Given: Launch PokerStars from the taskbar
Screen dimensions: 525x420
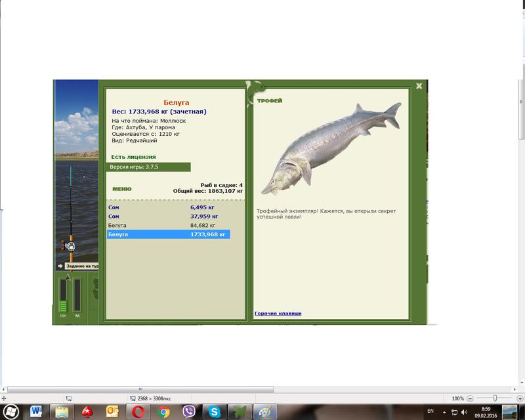Looking at the screenshot, I should click(87, 411).
